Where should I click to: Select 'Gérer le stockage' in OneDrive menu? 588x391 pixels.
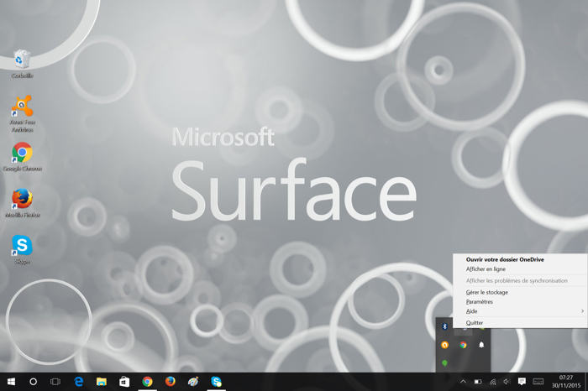tap(487, 292)
